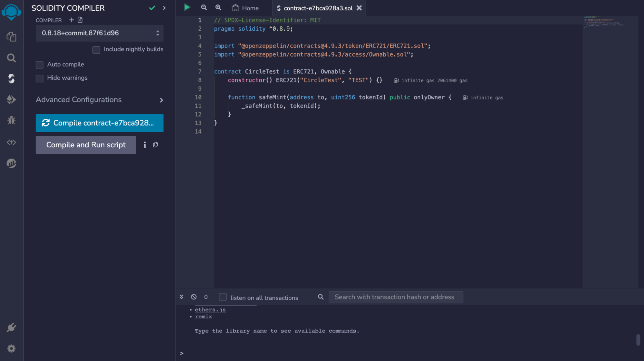Image resolution: width=644 pixels, height=361 pixels.
Task: Collapse the terminal with double-chevron icon
Action: [x=181, y=297]
